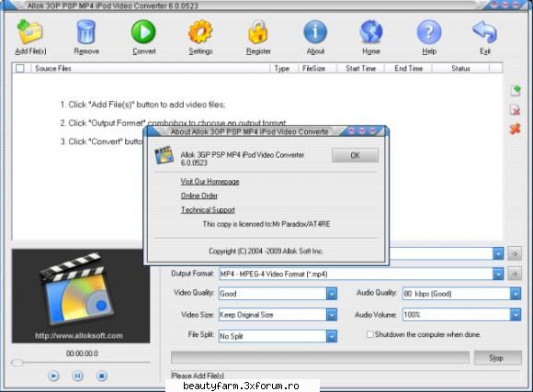This screenshot has height=392, width=533.
Task: Click the Start Time column header
Action: coord(360,68)
